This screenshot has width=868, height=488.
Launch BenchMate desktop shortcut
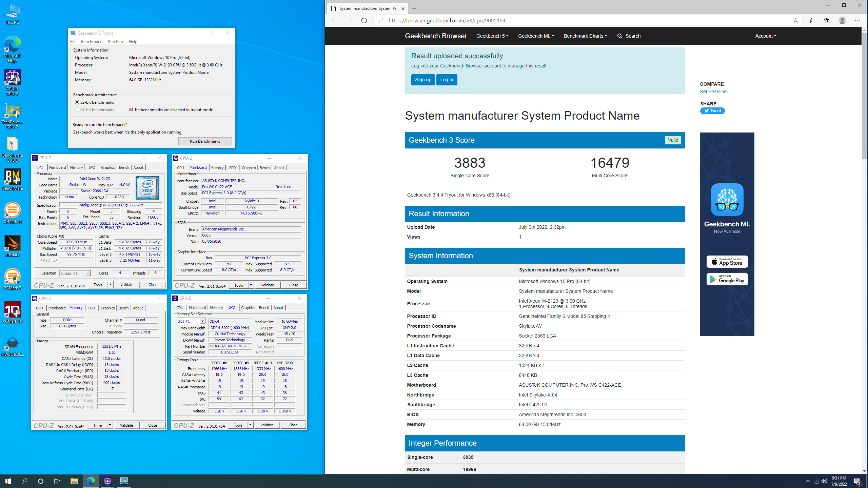(12, 180)
